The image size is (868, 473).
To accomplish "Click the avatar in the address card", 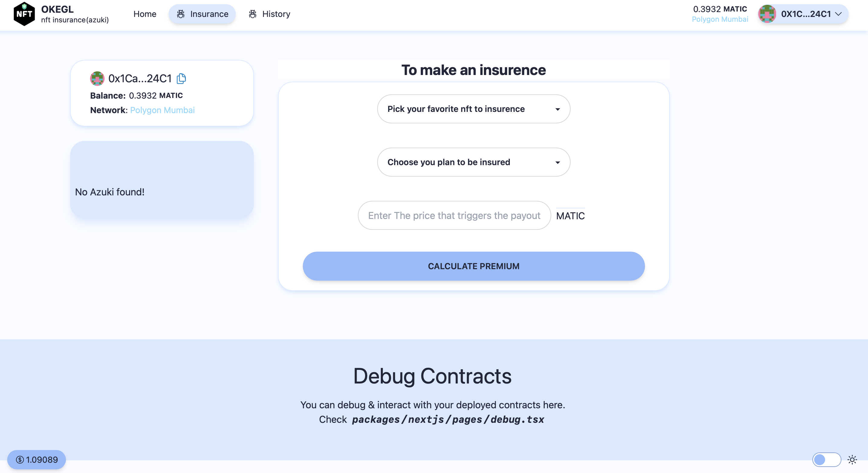I will [97, 79].
